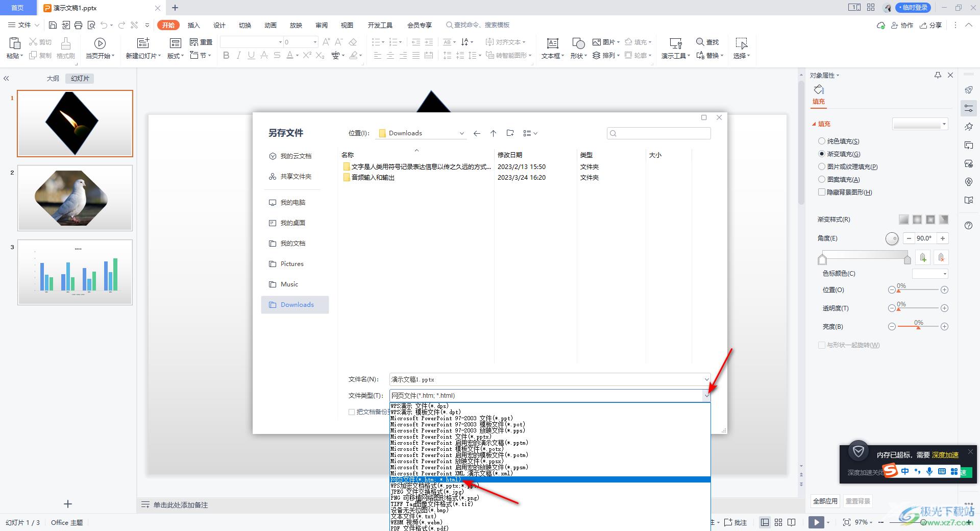This screenshot has height=531, width=980.
Task: Switch to slide sorter view
Action: [x=778, y=522]
